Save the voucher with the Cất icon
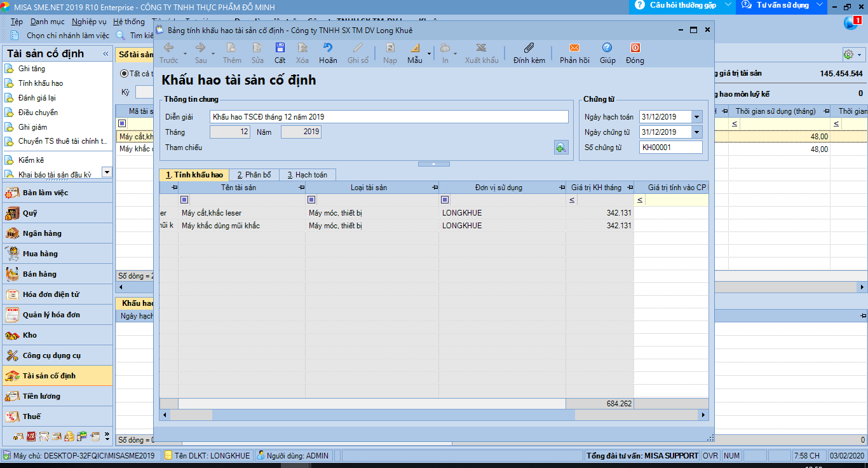The width and height of the screenshot is (868, 468). tap(280, 48)
